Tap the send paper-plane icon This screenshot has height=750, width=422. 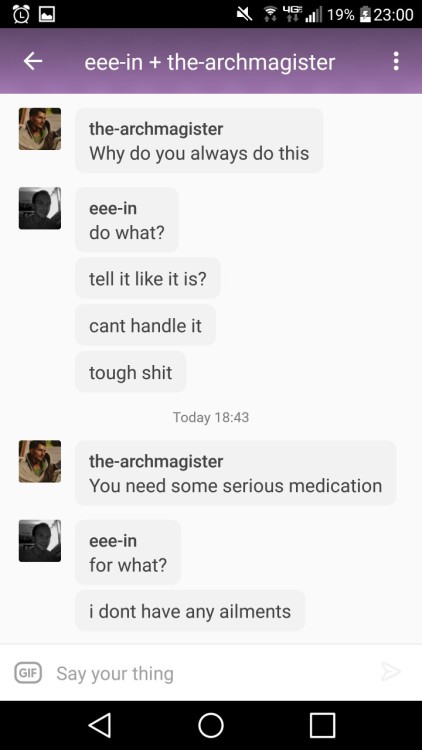(x=390, y=672)
